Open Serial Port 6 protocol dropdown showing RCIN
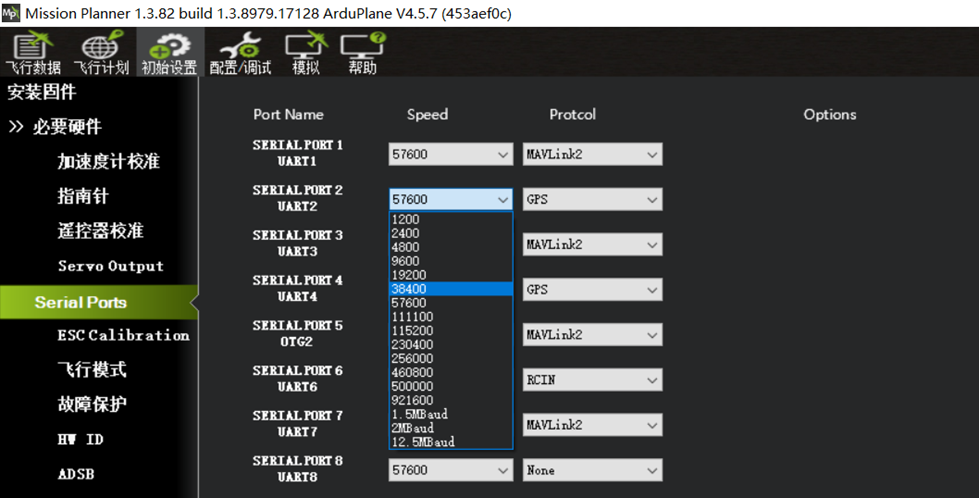979x498 pixels. (x=591, y=380)
